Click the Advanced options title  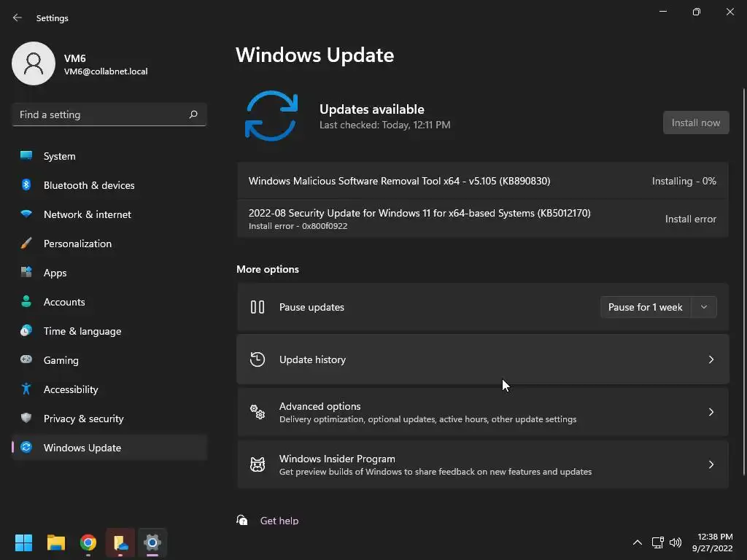320,406
